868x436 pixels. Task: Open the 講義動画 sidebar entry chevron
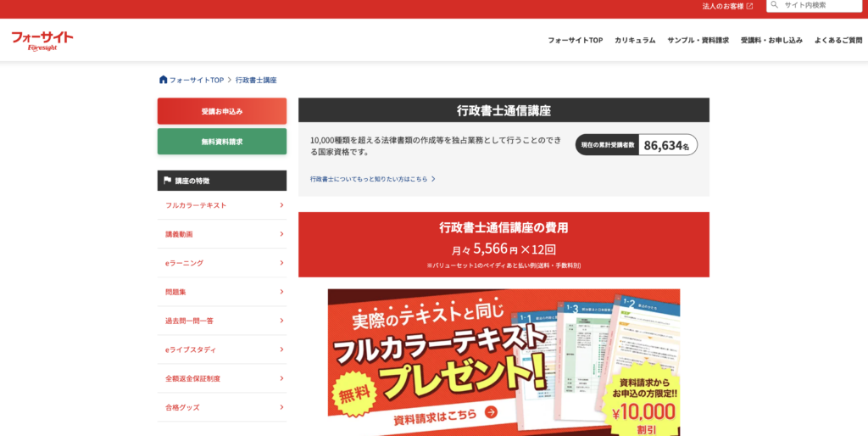pos(281,234)
